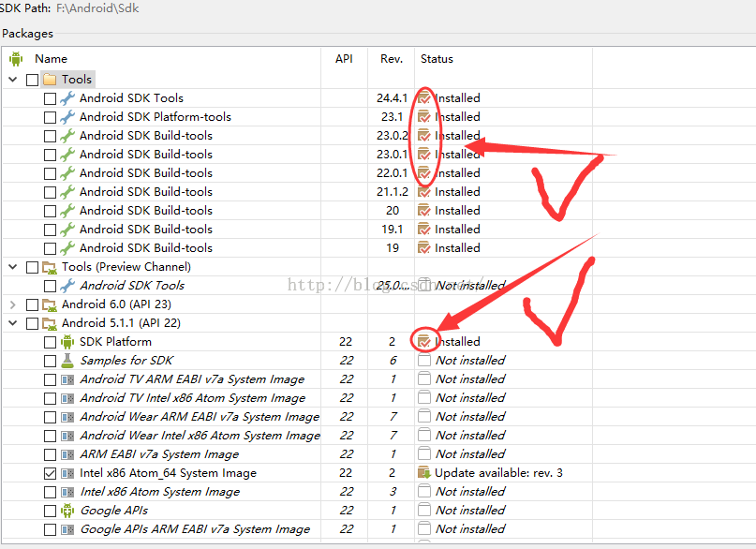The height and width of the screenshot is (549, 756).
Task: Click wrench icon of Build-tools rev 22.0.1
Action: point(67,173)
